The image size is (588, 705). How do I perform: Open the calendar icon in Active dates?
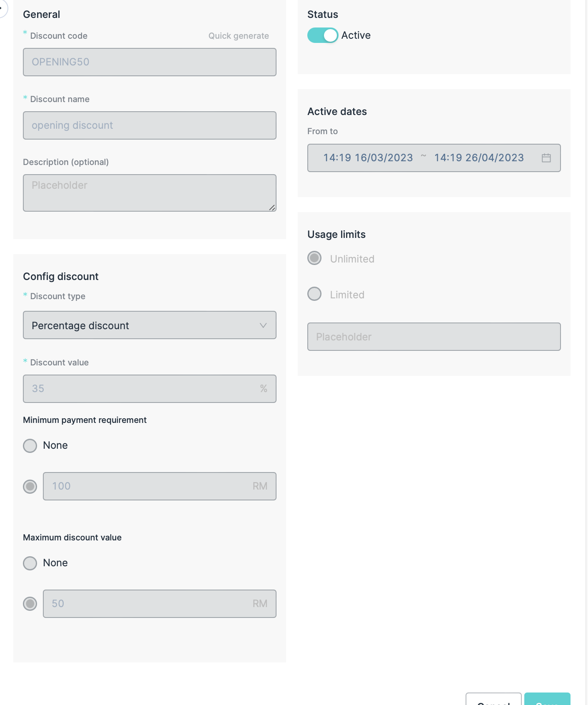click(546, 158)
